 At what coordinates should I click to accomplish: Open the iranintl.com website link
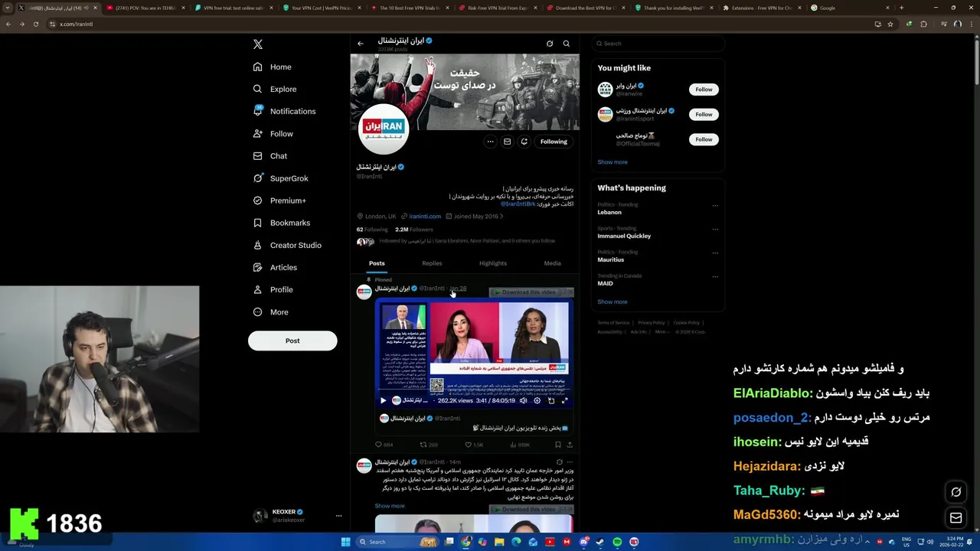pyautogui.click(x=425, y=216)
